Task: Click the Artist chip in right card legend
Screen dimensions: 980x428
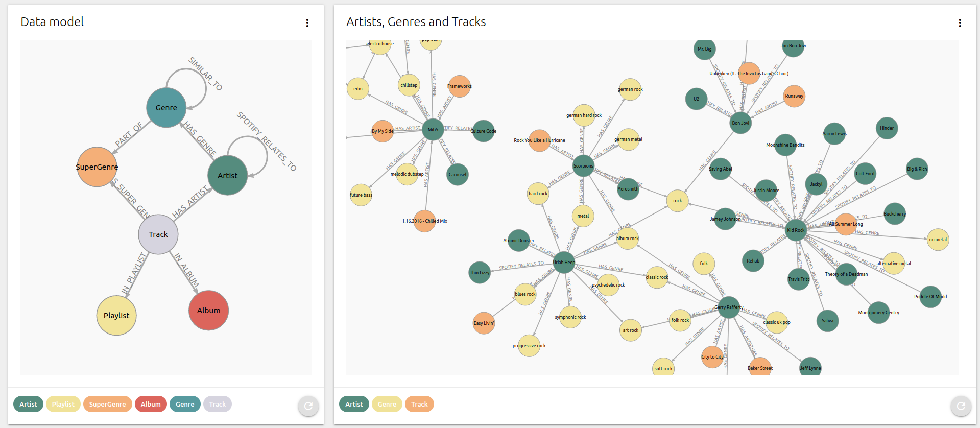Action: (353, 404)
